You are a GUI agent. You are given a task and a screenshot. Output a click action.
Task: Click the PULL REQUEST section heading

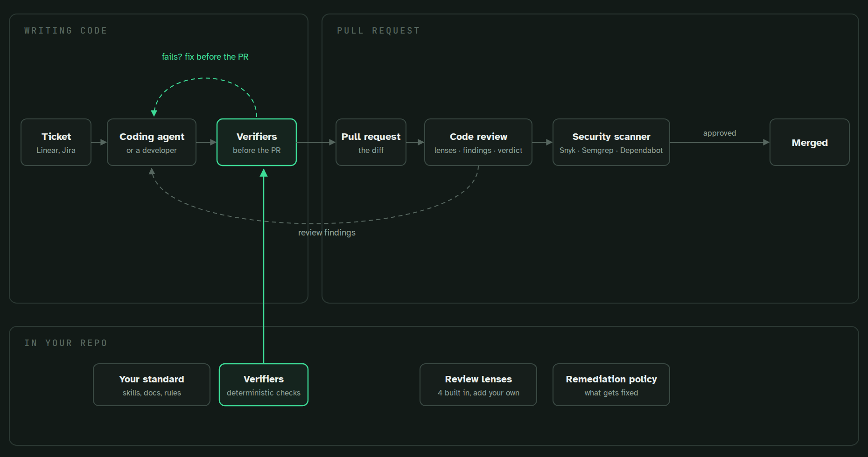378,31
